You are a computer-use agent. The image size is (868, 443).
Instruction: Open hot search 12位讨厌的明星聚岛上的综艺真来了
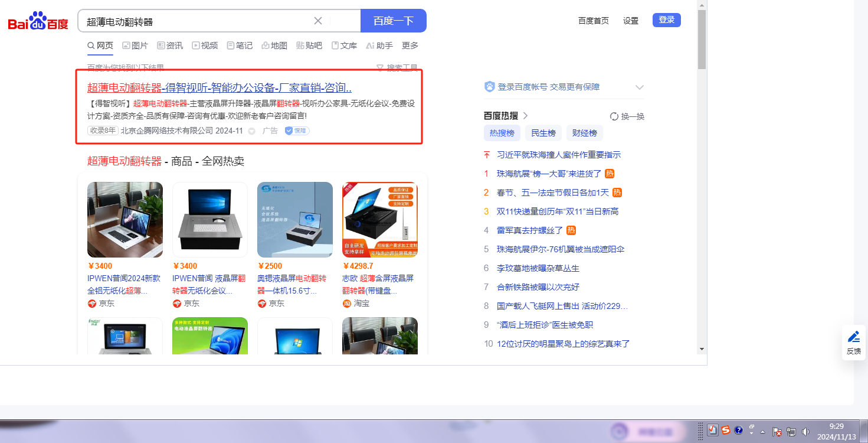tap(564, 344)
